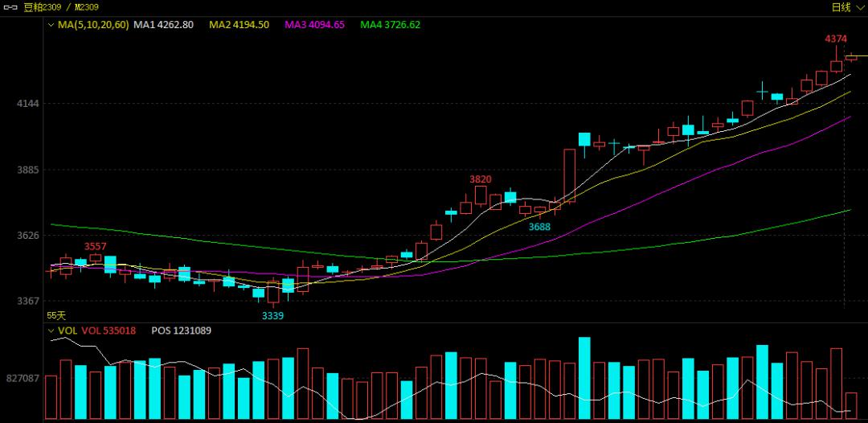Collapse the MA indicator chevron
The height and width of the screenshot is (423, 868).
(x=51, y=25)
